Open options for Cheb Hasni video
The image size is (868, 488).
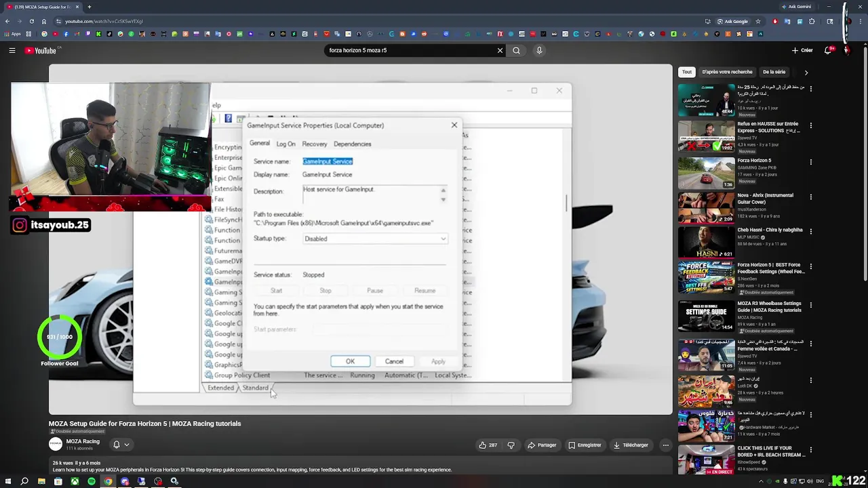click(810, 232)
